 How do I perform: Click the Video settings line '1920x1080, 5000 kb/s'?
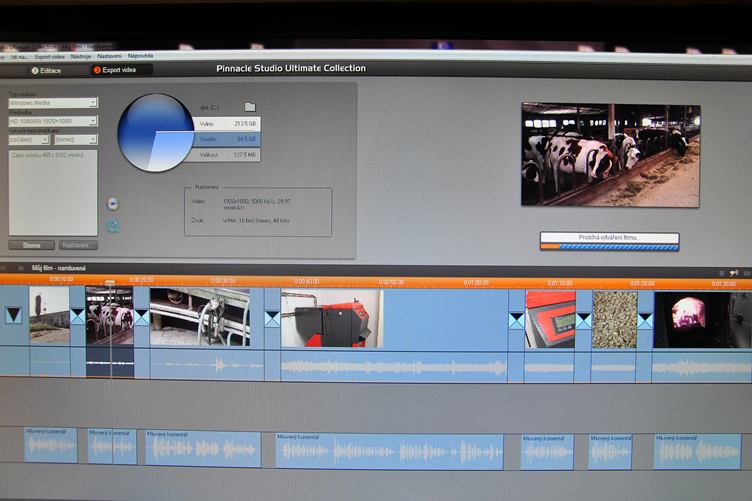click(x=257, y=204)
